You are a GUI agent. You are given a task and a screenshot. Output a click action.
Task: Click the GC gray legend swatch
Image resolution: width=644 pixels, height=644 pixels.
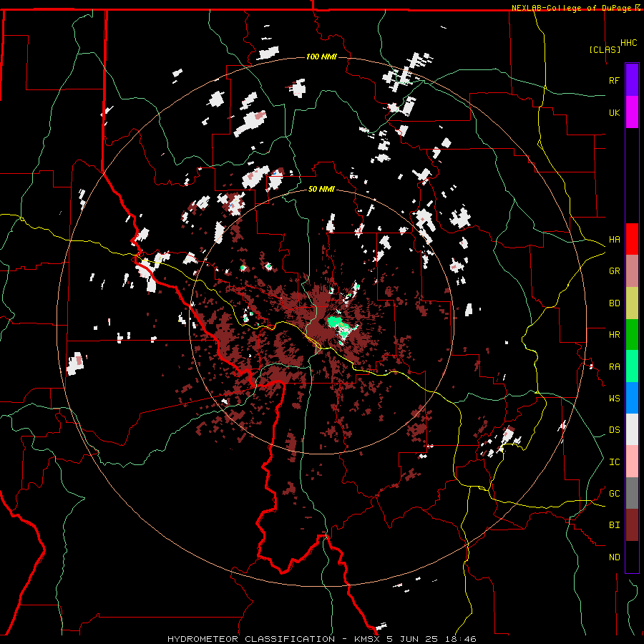click(x=632, y=494)
